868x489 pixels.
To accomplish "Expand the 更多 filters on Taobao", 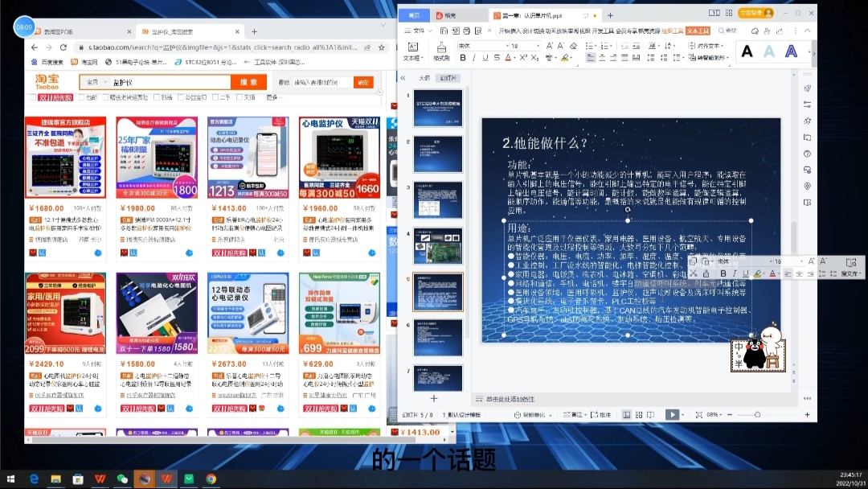I will point(274,97).
